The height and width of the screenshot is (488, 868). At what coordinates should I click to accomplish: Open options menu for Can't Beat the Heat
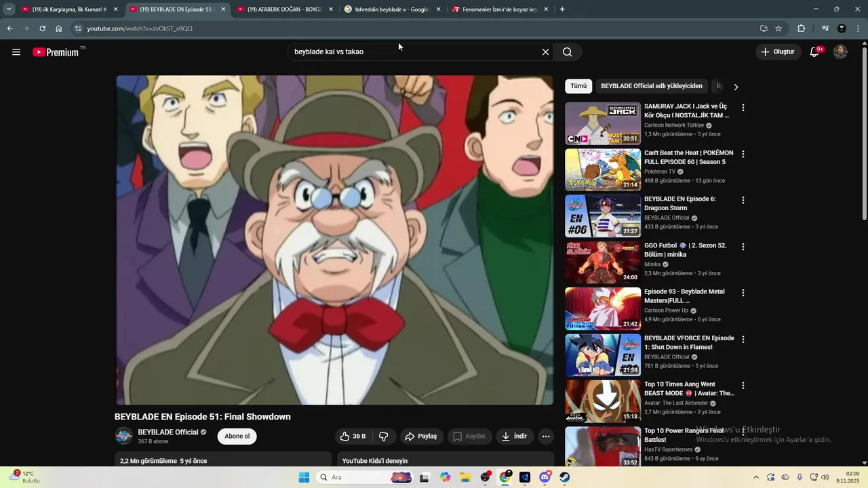(743, 154)
